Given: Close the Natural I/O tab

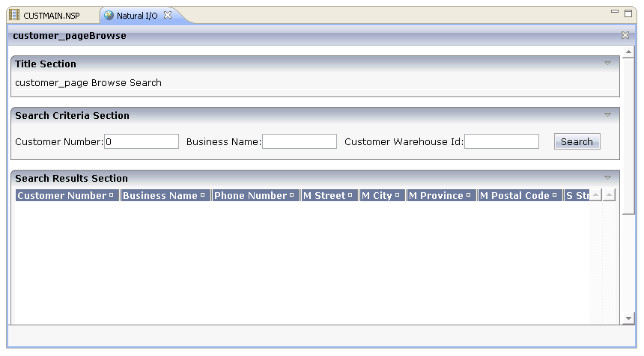Looking at the screenshot, I should coord(168,15).
